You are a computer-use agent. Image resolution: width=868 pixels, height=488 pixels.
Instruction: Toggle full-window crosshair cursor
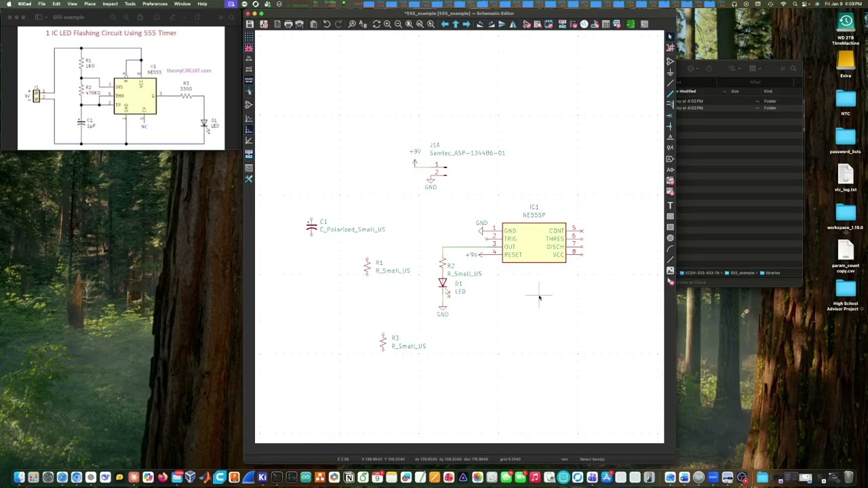(x=249, y=91)
